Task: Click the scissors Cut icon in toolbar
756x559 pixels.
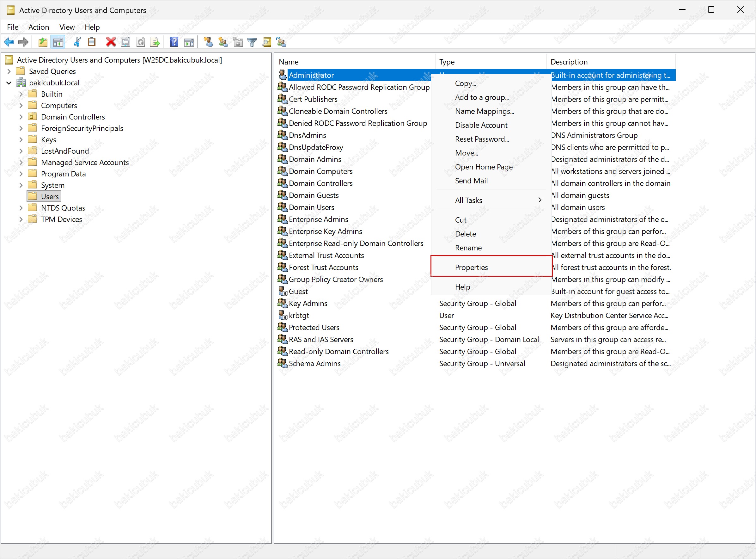Action: tap(77, 42)
